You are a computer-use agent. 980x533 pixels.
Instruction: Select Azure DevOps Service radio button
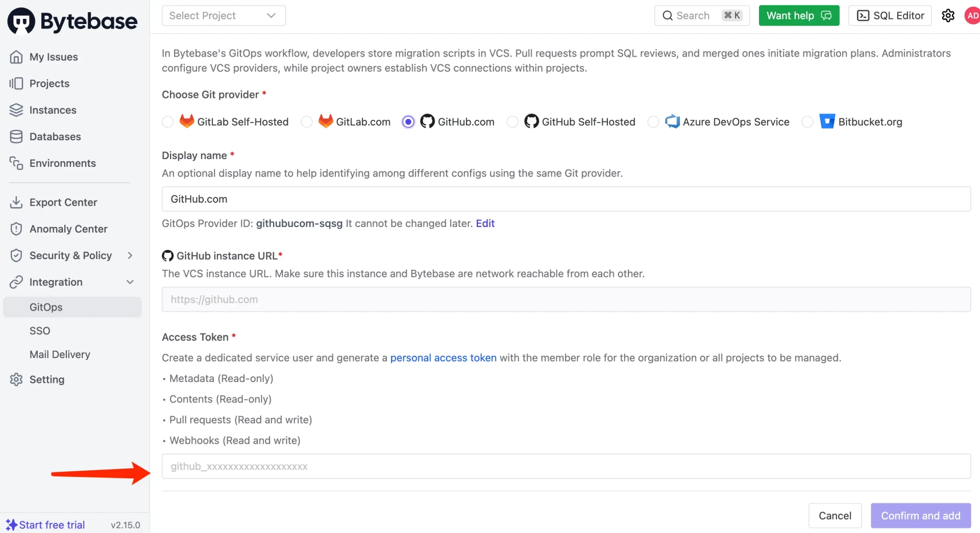(653, 122)
